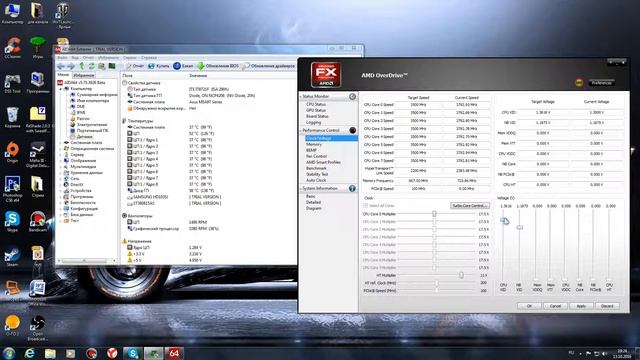Open Preferences button in AMD OverDrive
The width and height of the screenshot is (640, 360).
pos(602,83)
